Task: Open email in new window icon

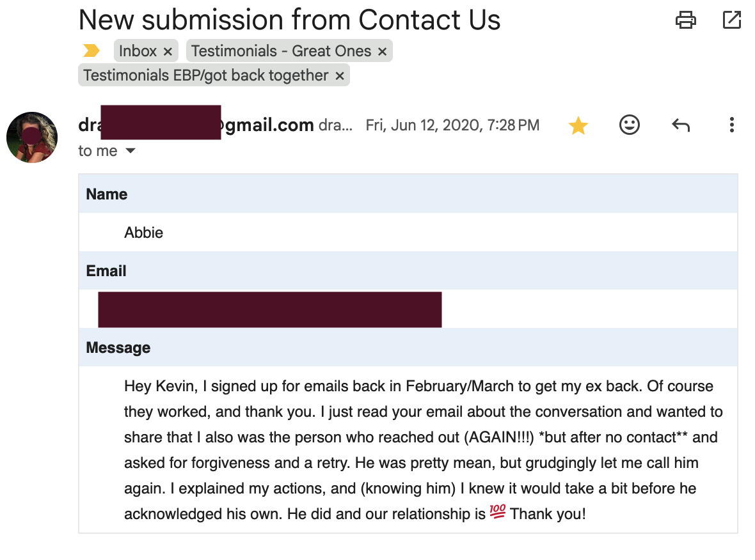Action: point(732,20)
